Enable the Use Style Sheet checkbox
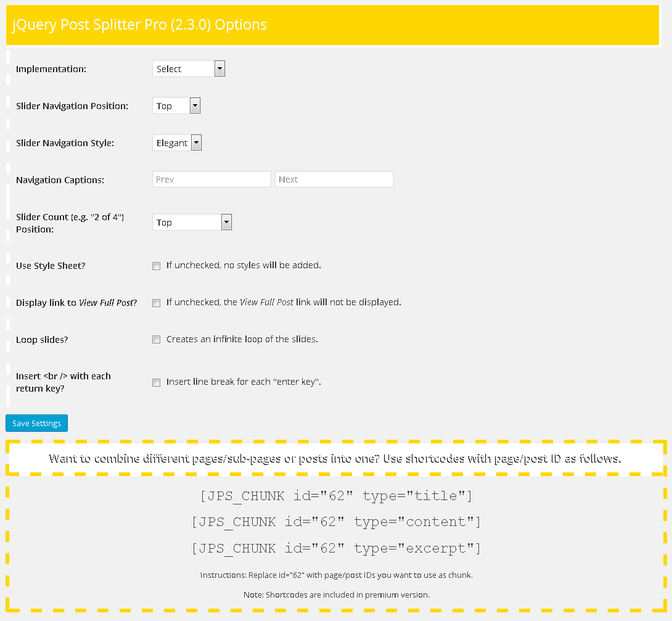The image size is (672, 621). point(157,266)
